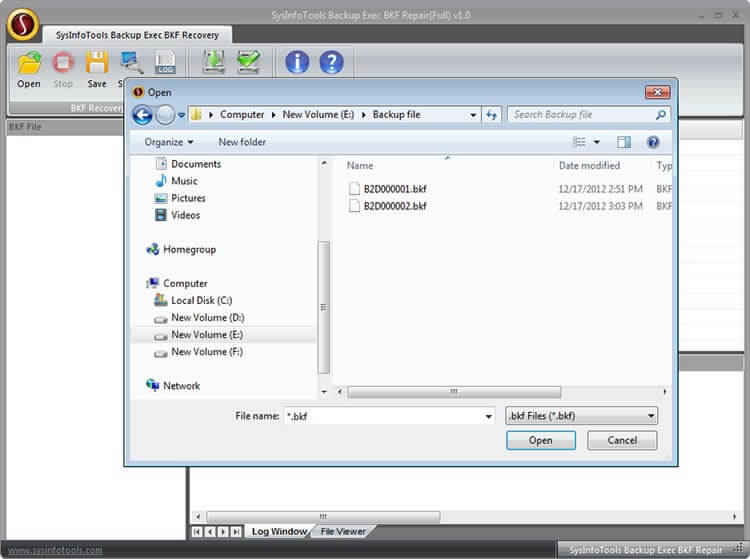The width and height of the screenshot is (750, 559).
Task: Click the file list horizontal scrollbar
Action: click(x=453, y=392)
